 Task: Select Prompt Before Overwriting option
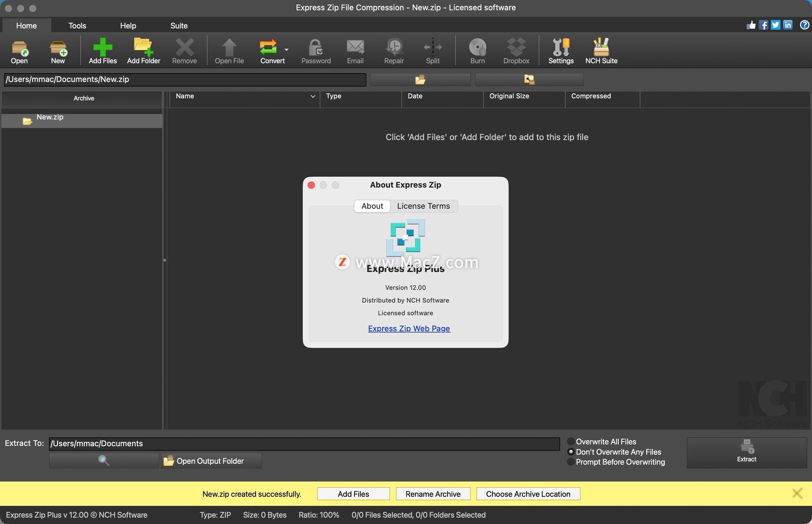pyautogui.click(x=571, y=462)
